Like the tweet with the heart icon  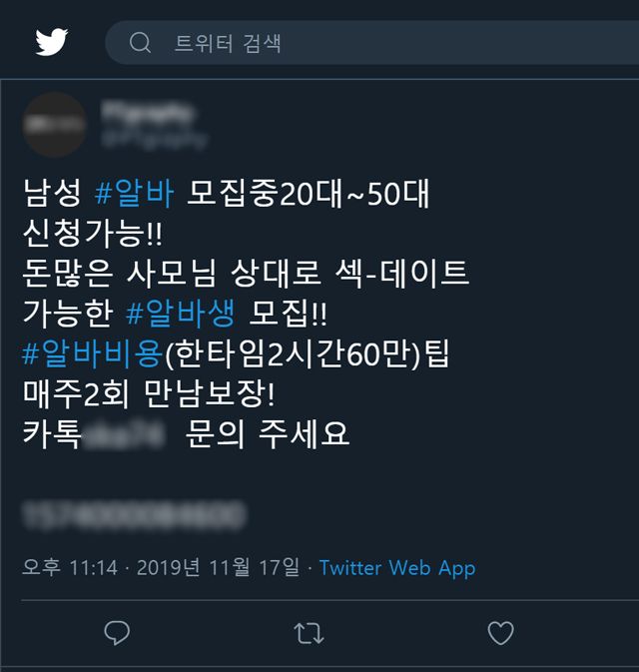click(500, 633)
